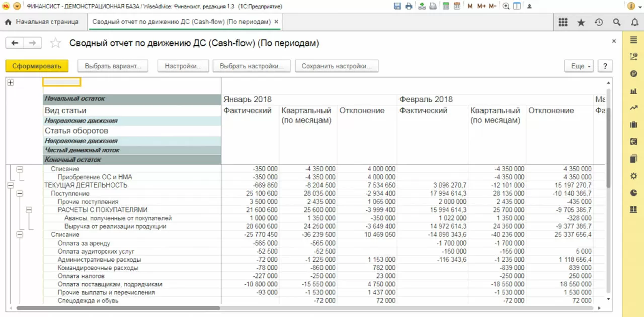The height and width of the screenshot is (317, 644).
Task: Click the Сформировать button
Action: coord(36,66)
